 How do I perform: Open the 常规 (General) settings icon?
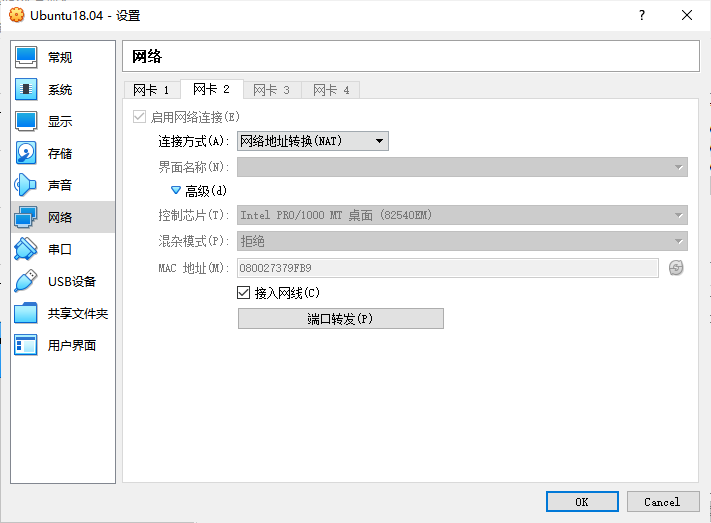click(x=27, y=57)
